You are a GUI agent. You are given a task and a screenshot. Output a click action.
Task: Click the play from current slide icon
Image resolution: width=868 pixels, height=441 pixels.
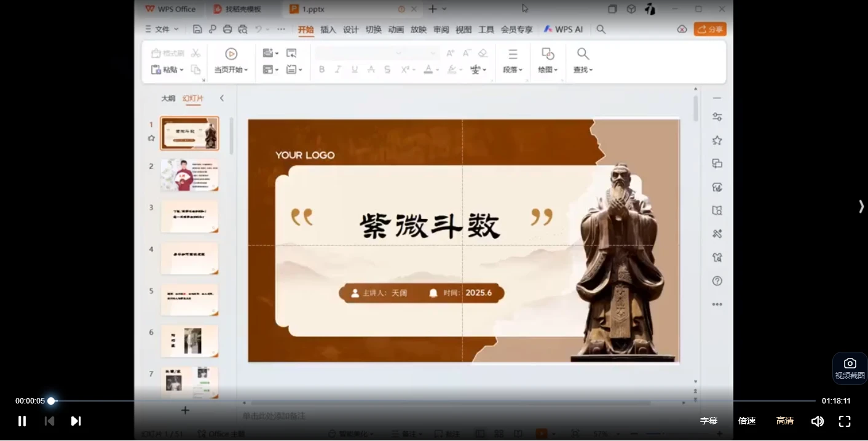(231, 54)
